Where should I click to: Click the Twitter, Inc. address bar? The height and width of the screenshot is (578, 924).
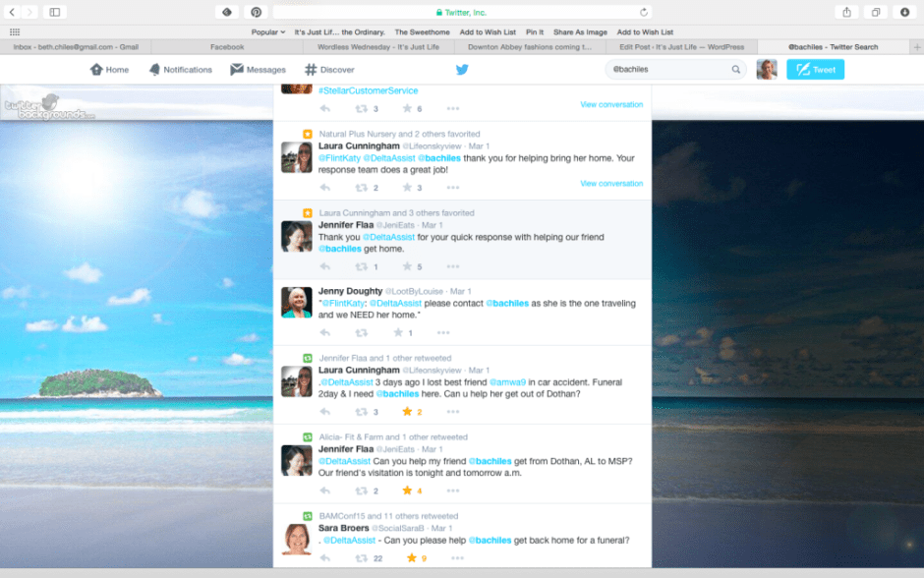462,13
